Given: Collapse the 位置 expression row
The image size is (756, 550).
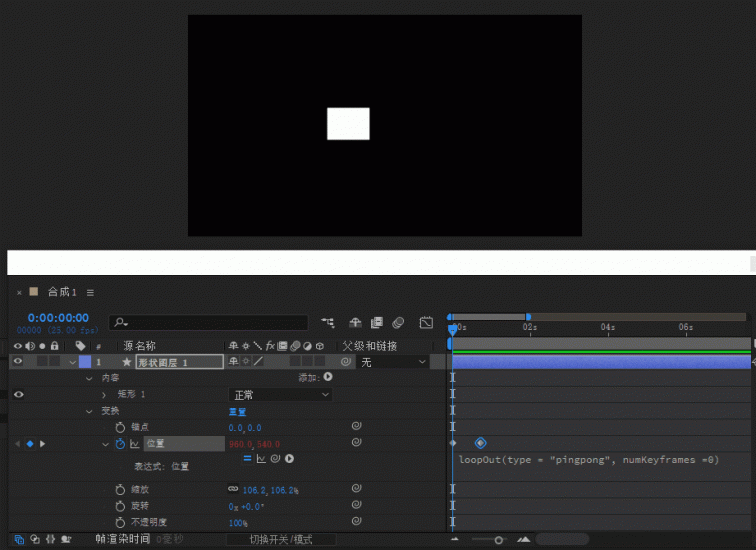Looking at the screenshot, I should coord(105,444).
